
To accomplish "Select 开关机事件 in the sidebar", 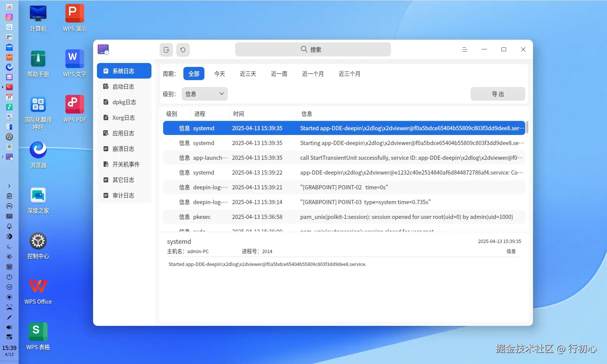I will tap(124, 164).
